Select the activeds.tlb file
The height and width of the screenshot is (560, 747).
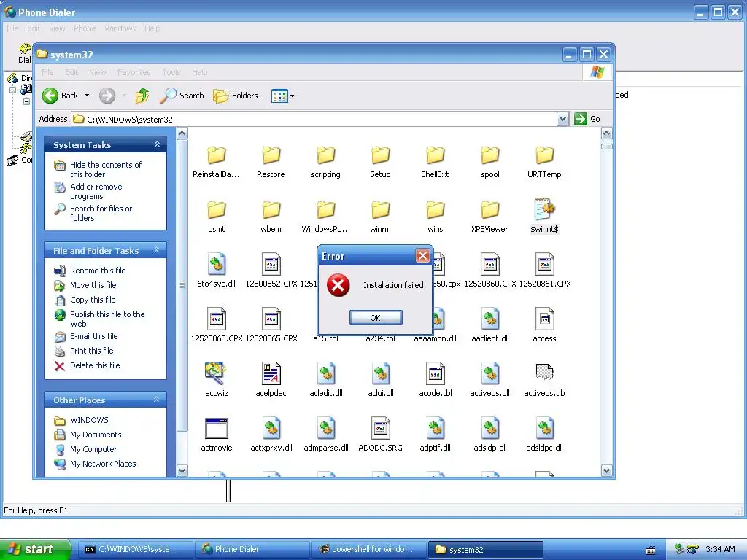coord(544,380)
